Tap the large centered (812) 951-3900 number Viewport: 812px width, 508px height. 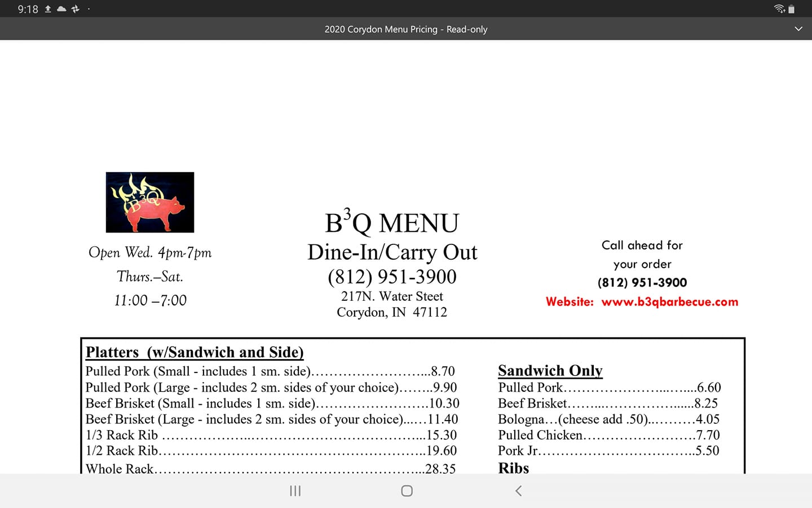(392, 277)
